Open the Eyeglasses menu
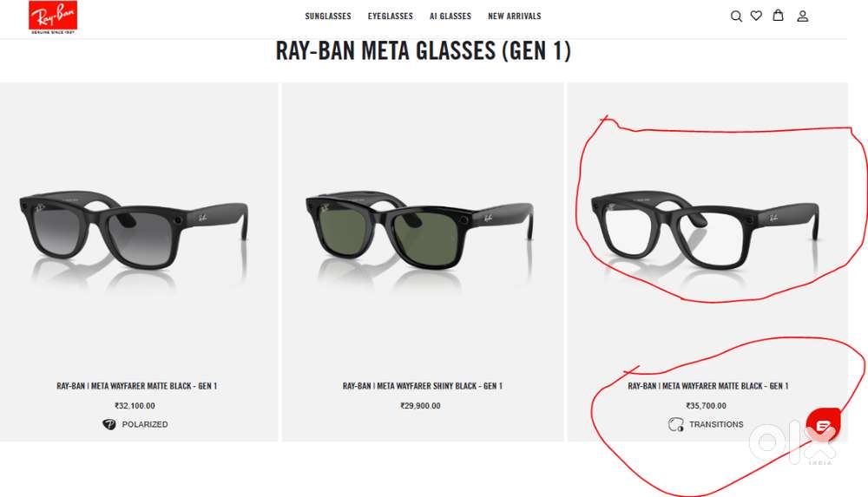 click(391, 16)
